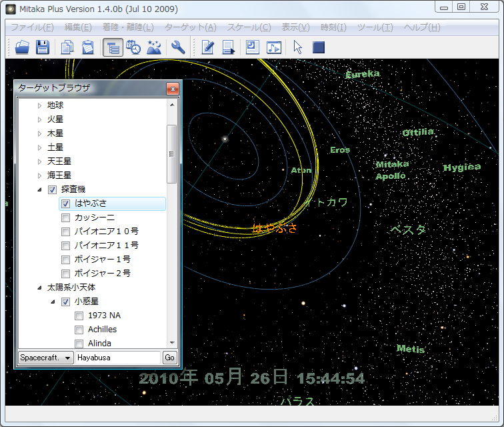Click the Metis asteroid label

(x=411, y=349)
